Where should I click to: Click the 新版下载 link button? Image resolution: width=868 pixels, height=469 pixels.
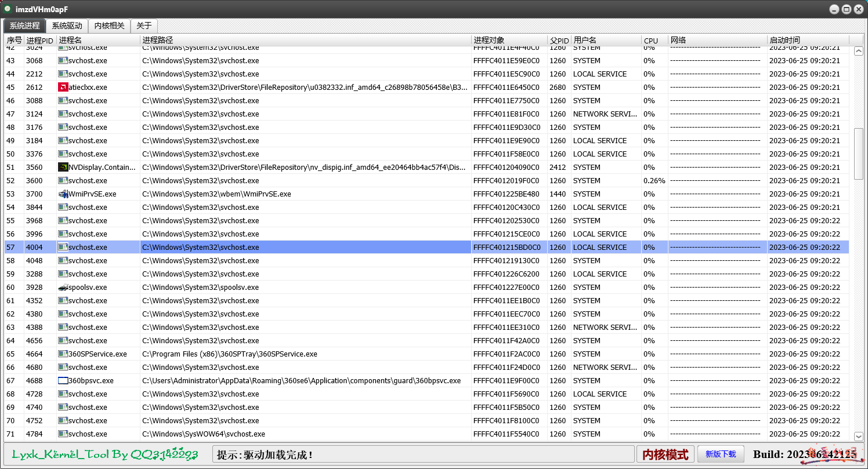point(721,454)
